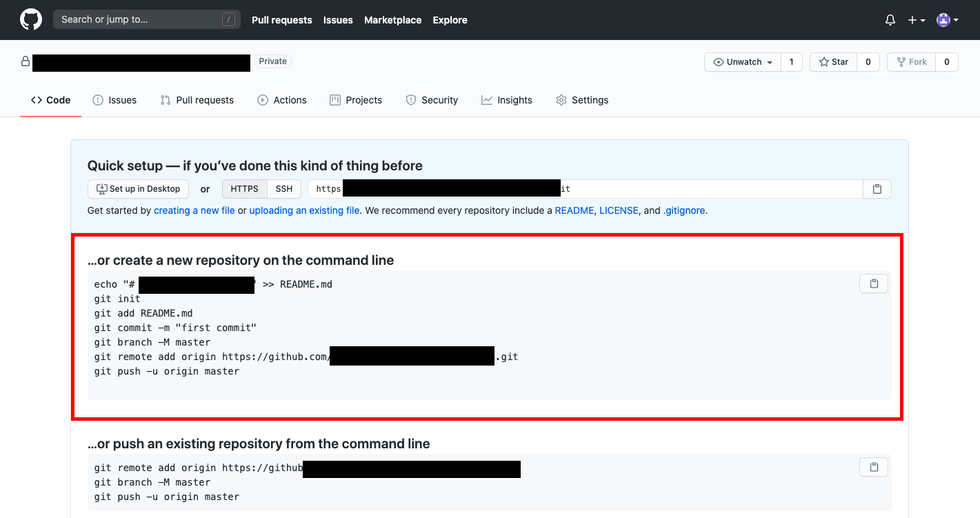The width and height of the screenshot is (980, 518).
Task: Click the stars count 0
Action: (868, 62)
